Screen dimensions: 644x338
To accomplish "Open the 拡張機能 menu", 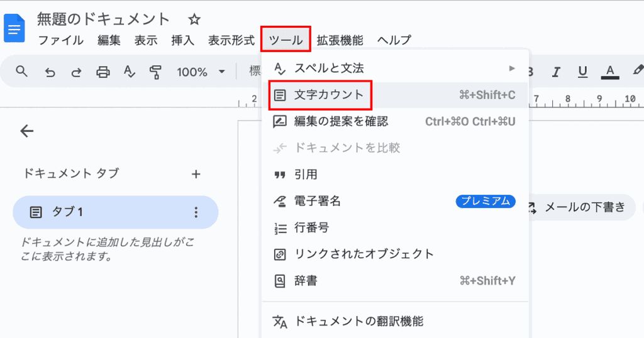I will (x=340, y=40).
